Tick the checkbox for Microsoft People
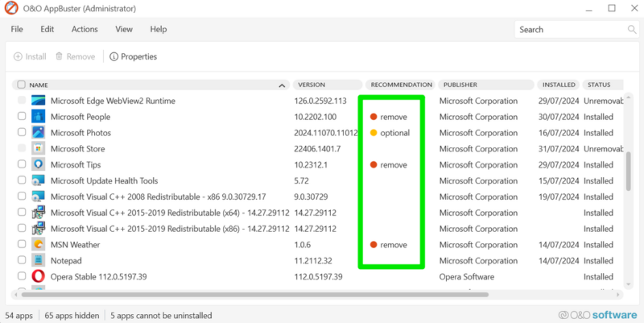644x323 pixels. 22,117
